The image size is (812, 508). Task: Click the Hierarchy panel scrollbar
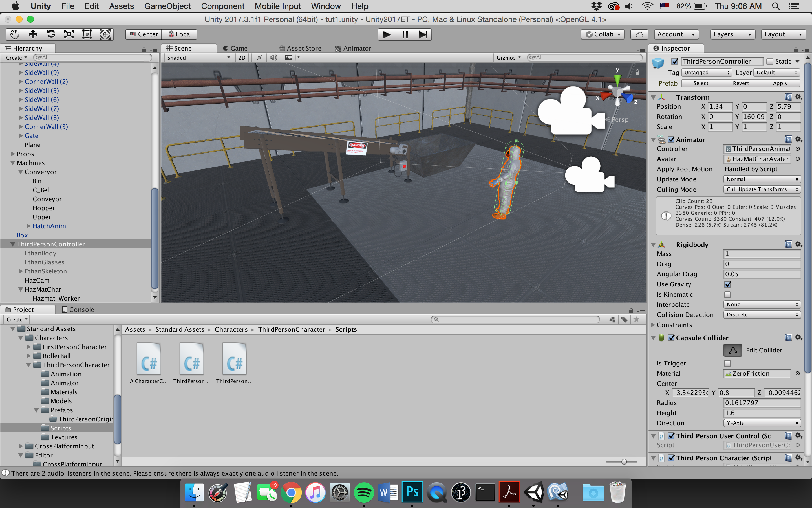coord(154,238)
